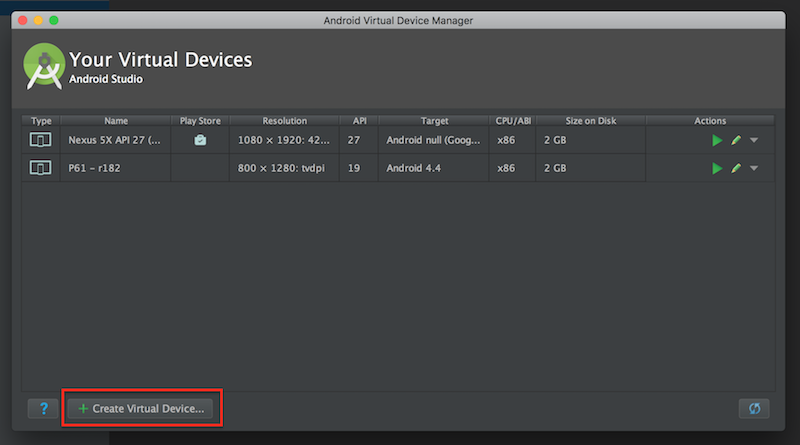Image resolution: width=800 pixels, height=445 pixels.
Task: Sort by the API column header
Action: pyautogui.click(x=359, y=121)
